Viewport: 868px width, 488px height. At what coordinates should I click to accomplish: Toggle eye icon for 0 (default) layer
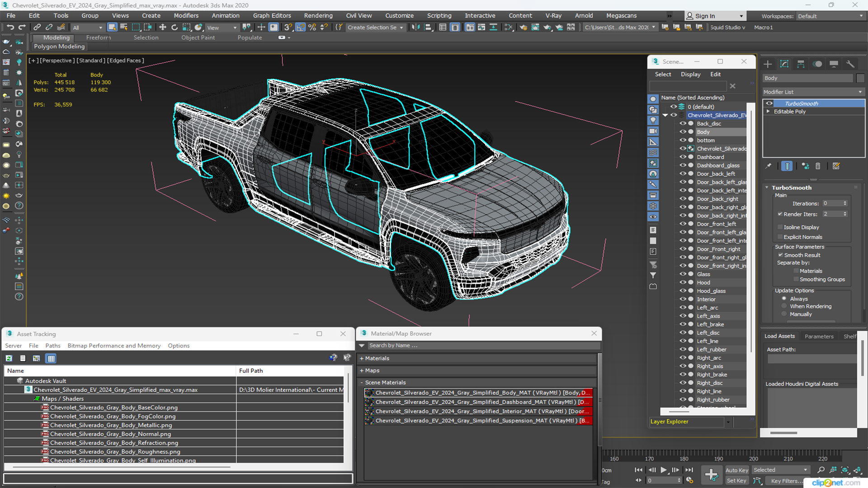click(x=673, y=107)
